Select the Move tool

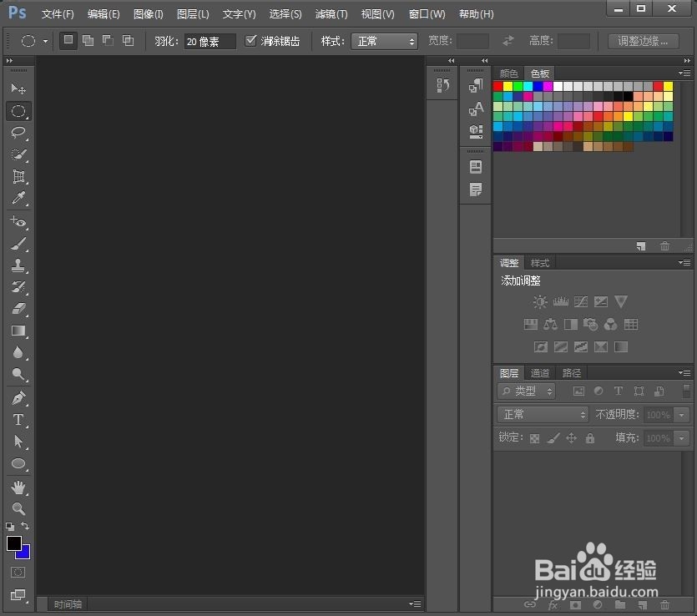(18, 88)
